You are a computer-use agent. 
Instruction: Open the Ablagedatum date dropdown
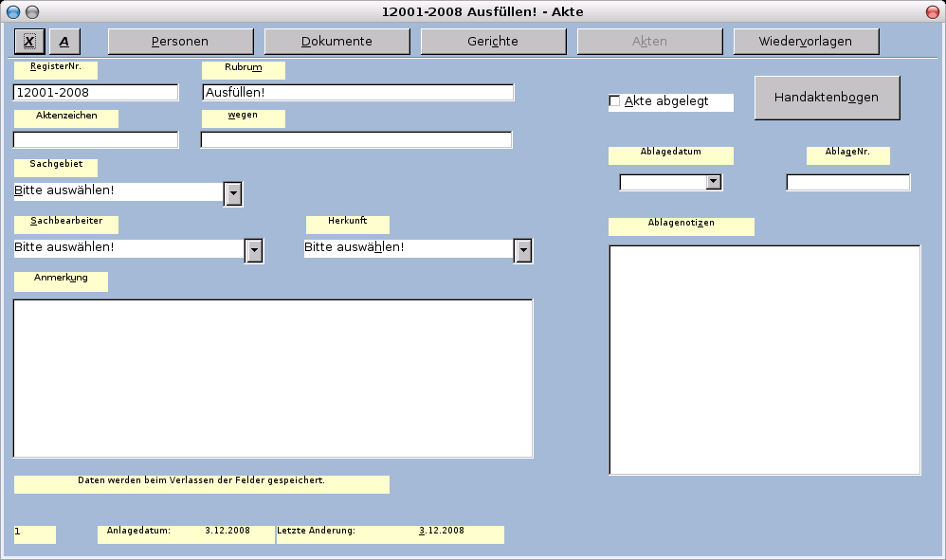click(714, 182)
